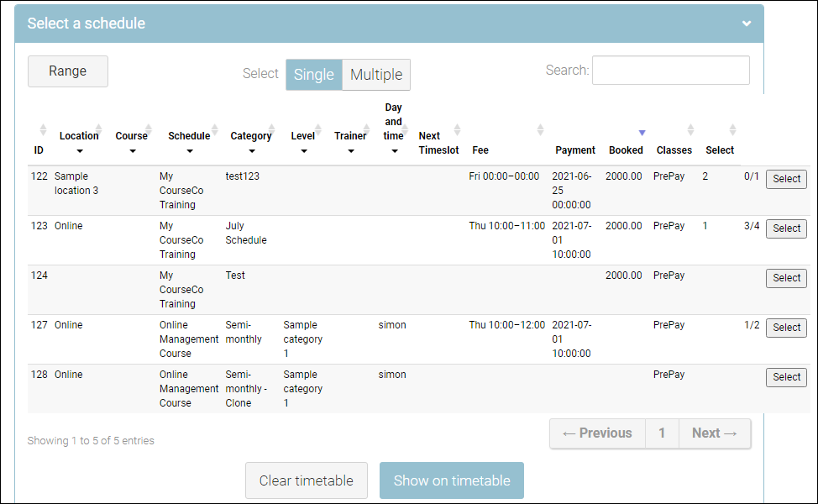
Task: Click the sort arrows beside the Schedule header
Action: [x=213, y=130]
